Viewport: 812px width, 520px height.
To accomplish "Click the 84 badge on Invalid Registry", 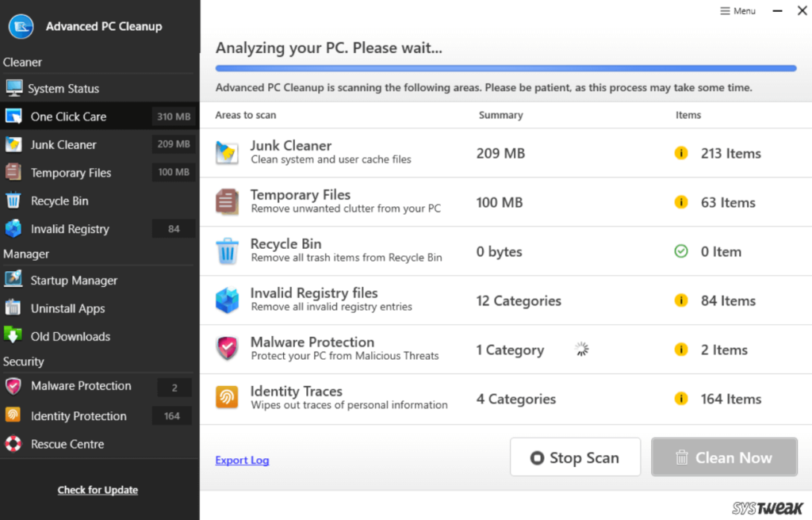I will click(174, 228).
